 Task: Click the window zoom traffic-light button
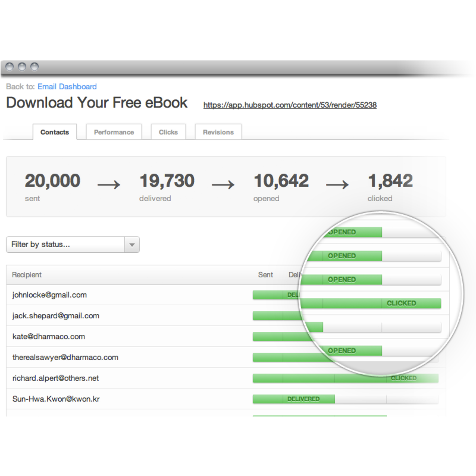pyautogui.click(x=35, y=67)
